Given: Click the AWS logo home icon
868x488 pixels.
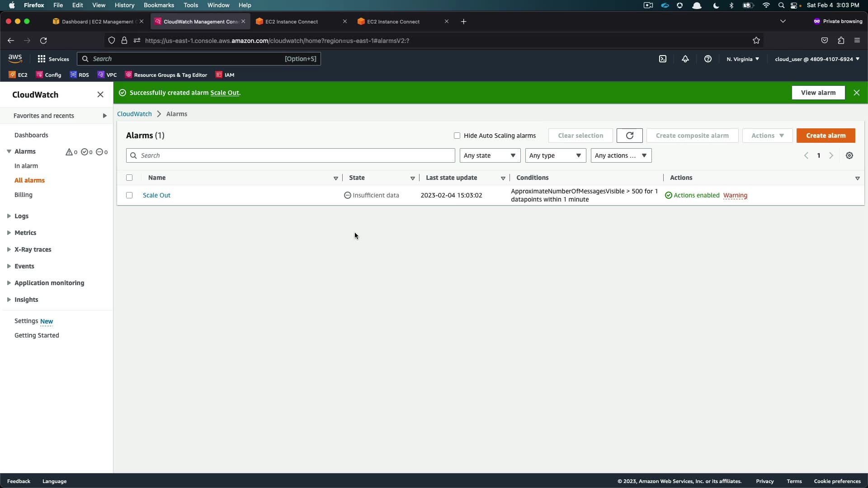Looking at the screenshot, I should [15, 59].
